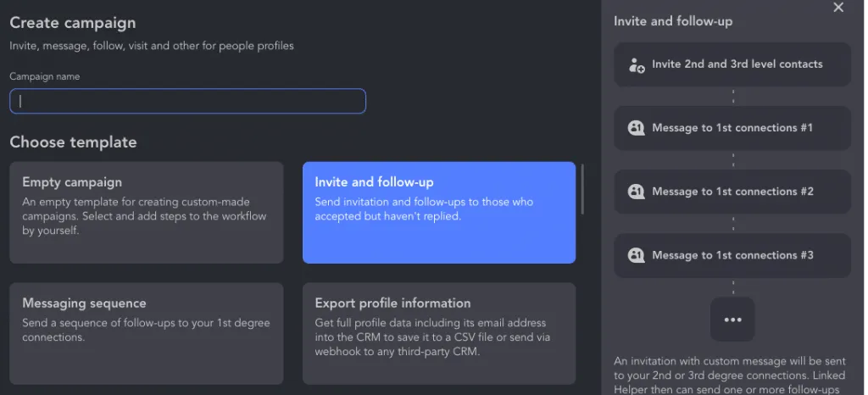Choose the Invite and follow-up template
Viewport: 868px width, 395px height.
click(439, 213)
